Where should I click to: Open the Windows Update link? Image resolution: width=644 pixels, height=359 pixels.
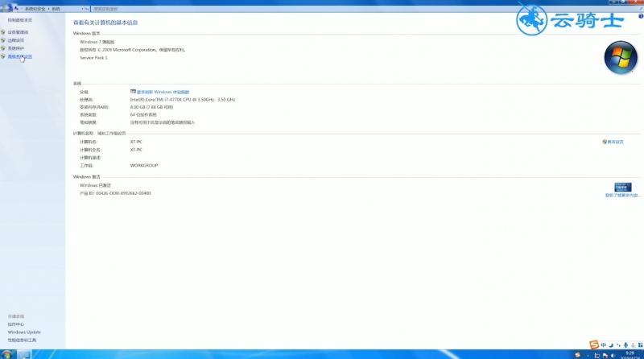pyautogui.click(x=24, y=332)
